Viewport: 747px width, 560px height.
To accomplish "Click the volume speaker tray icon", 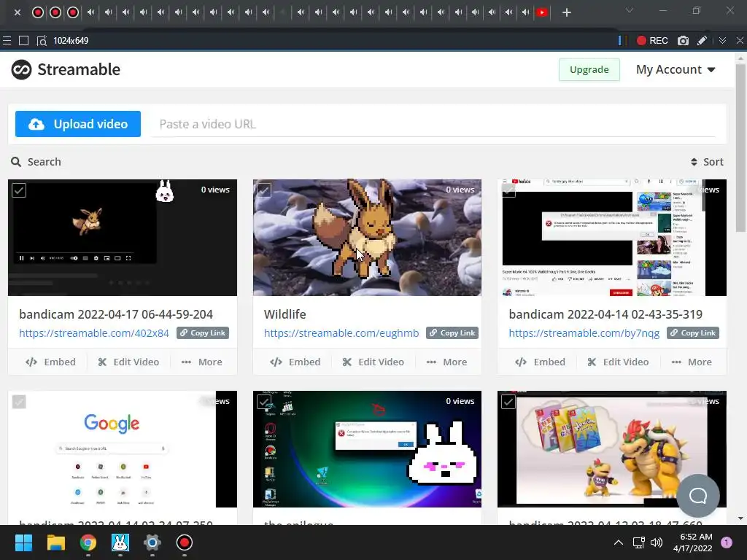I will 657,542.
